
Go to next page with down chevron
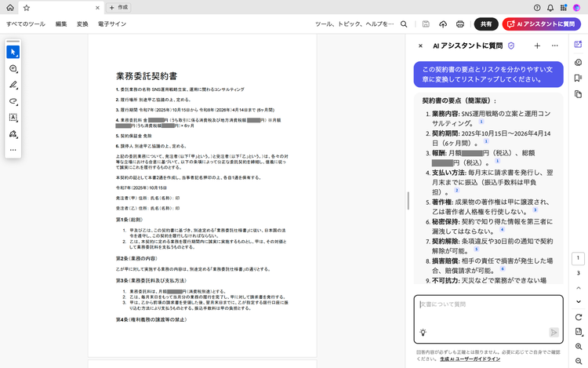pos(578,288)
